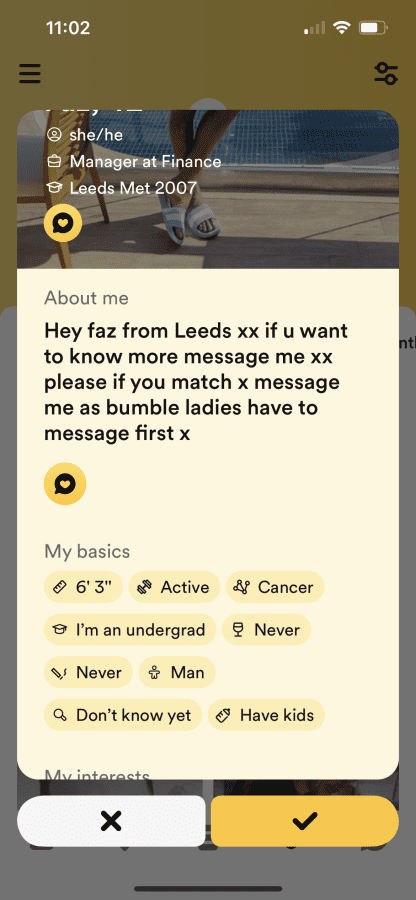
Task: Tap the pass X button
Action: pos(111,821)
